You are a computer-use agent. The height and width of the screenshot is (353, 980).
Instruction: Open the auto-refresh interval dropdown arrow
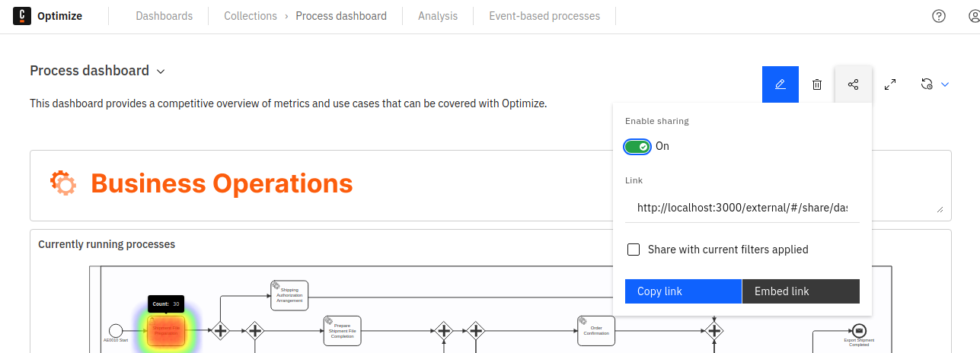945,84
